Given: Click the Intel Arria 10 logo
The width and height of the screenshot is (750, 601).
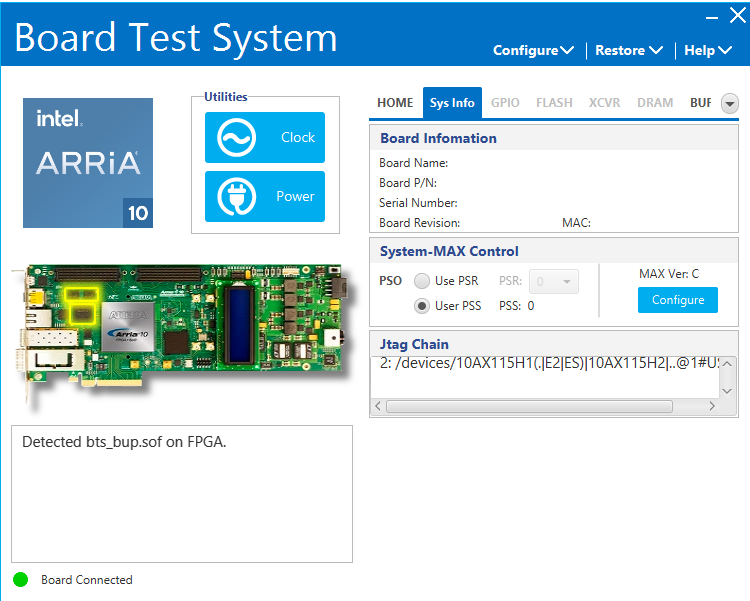Looking at the screenshot, I should click(88, 163).
